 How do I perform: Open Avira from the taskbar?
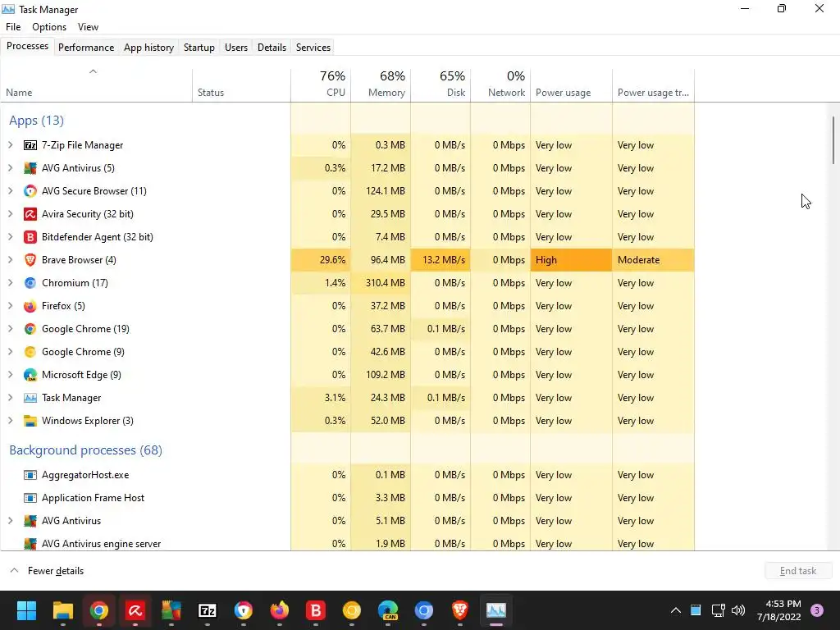tap(135, 610)
